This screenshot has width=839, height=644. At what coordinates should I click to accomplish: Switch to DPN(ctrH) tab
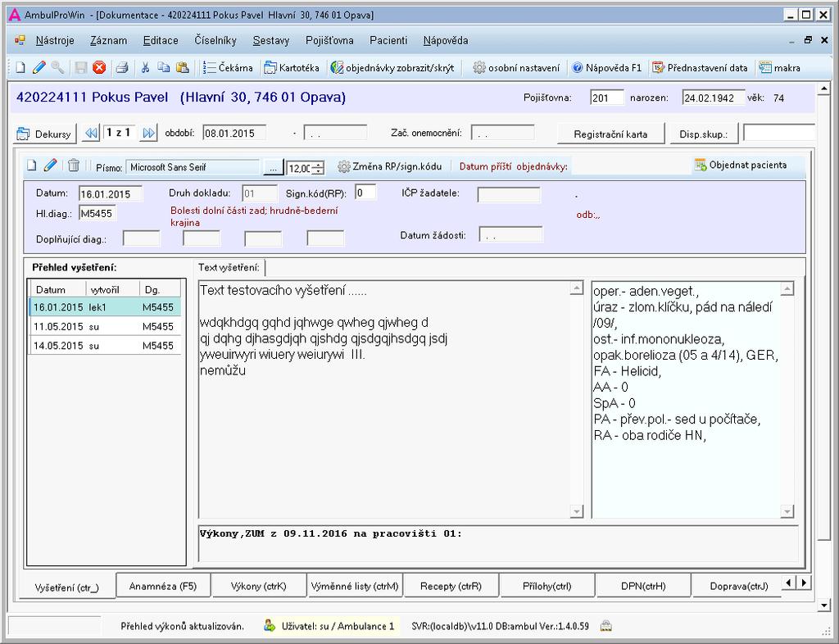643,586
